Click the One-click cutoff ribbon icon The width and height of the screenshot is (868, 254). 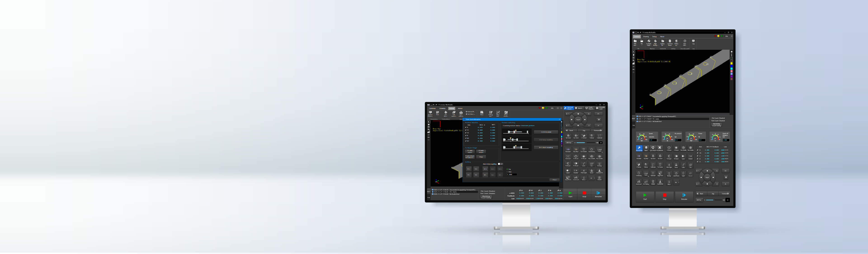pos(685,41)
